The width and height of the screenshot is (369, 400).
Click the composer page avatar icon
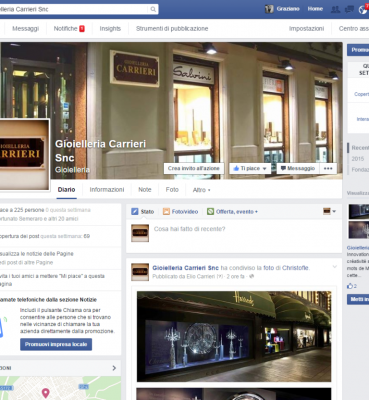pyautogui.click(x=140, y=233)
